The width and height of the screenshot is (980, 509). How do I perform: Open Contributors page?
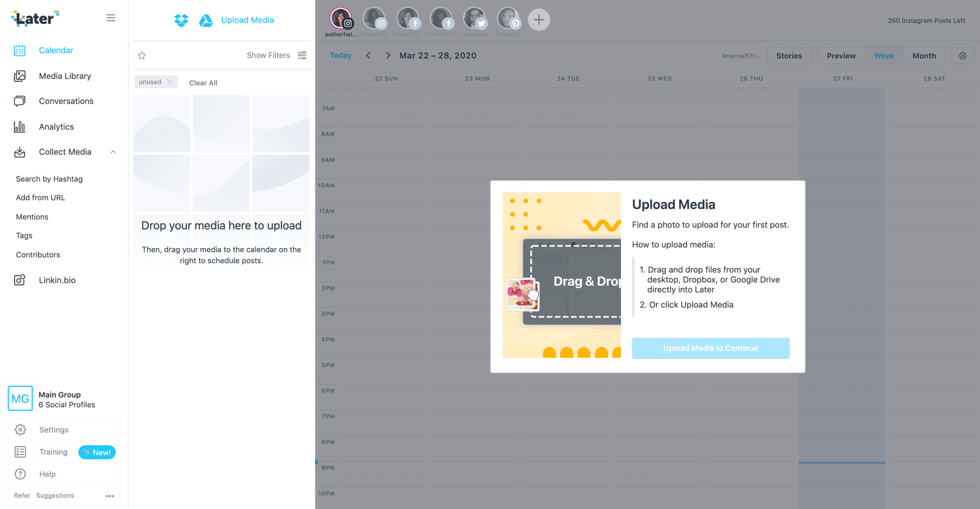pyautogui.click(x=38, y=254)
